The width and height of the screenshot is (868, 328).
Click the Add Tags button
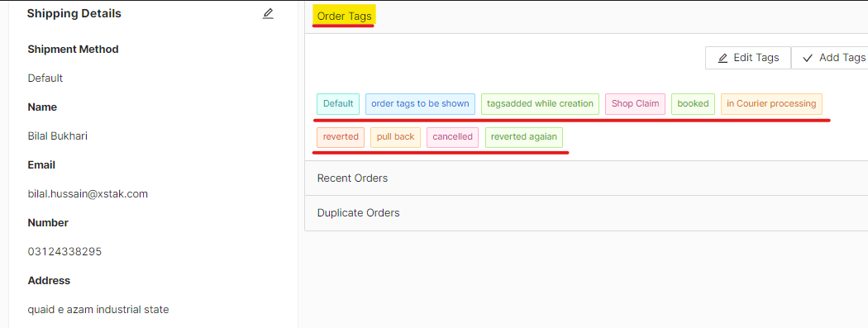(x=829, y=58)
